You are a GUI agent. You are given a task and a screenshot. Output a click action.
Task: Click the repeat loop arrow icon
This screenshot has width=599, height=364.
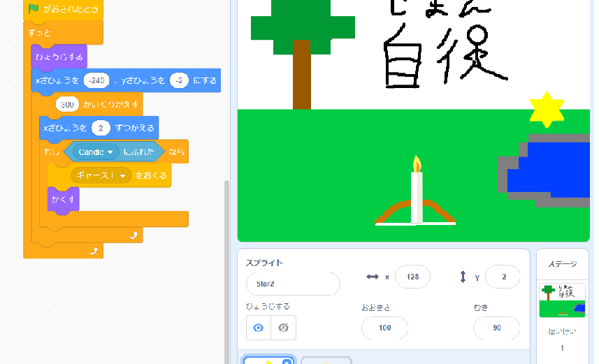pos(133,235)
